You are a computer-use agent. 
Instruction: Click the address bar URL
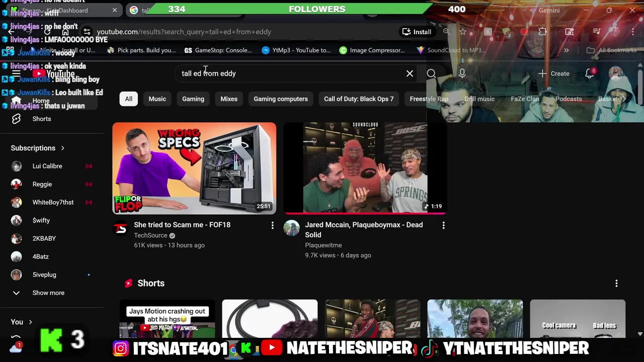(184, 32)
